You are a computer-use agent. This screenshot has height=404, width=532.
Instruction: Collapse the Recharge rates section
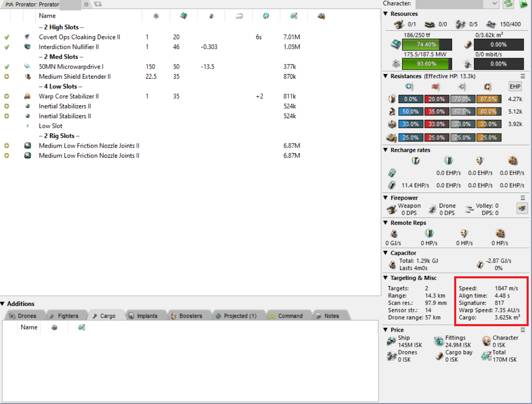tap(385, 150)
